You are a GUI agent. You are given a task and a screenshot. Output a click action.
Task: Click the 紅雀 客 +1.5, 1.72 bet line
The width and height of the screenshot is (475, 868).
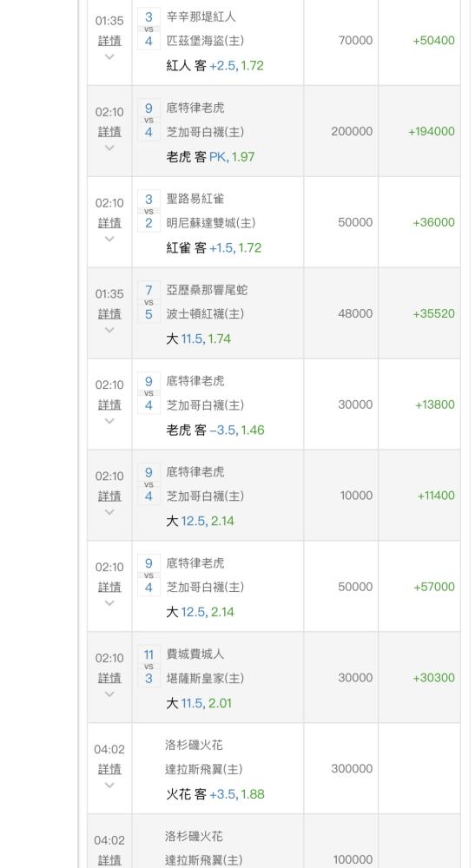click(x=214, y=248)
